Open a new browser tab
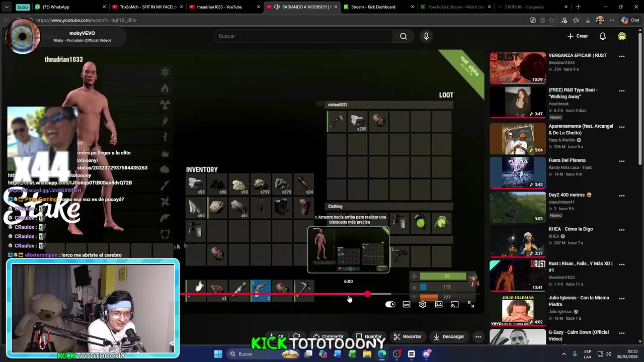644x362 pixels. (x=578, y=7)
